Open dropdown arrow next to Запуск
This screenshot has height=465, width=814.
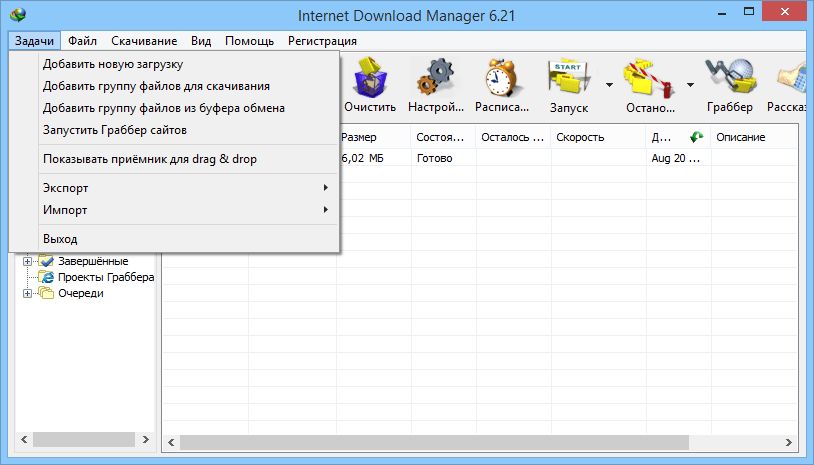[x=609, y=85]
